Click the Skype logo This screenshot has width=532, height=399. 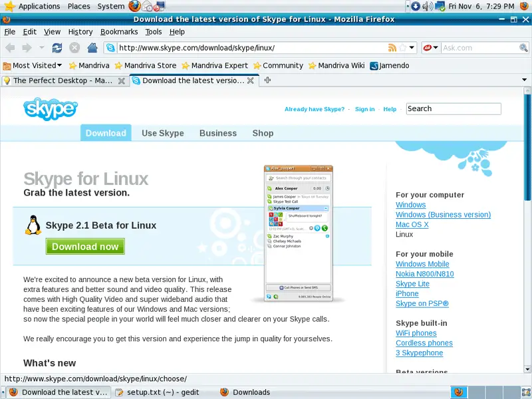coord(51,109)
